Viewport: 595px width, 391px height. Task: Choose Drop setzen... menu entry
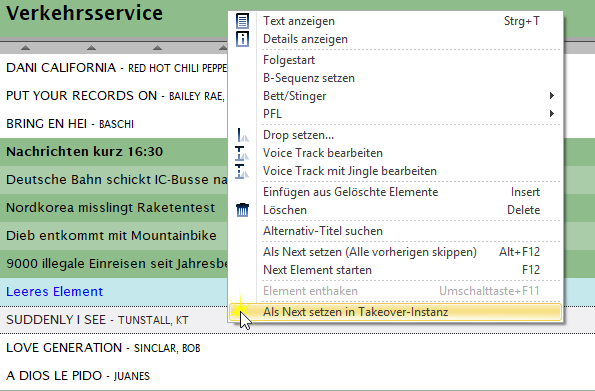[x=395, y=135]
